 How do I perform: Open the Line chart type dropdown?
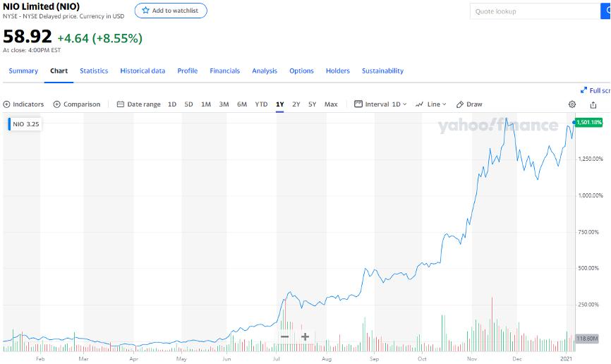click(431, 104)
